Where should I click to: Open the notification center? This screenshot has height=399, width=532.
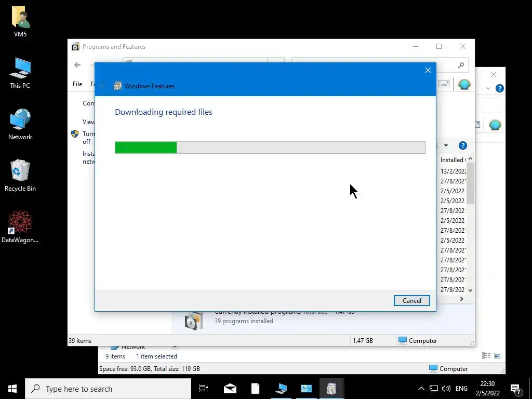tap(516, 389)
